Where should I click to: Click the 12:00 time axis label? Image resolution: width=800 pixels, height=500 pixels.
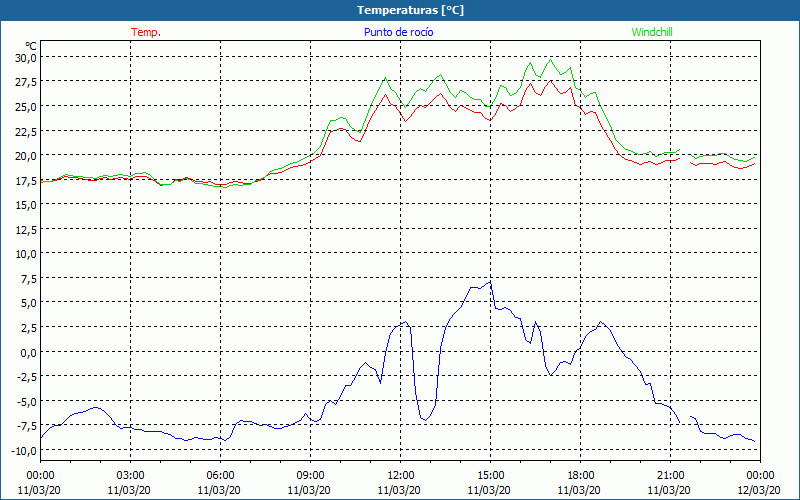pyautogui.click(x=401, y=476)
